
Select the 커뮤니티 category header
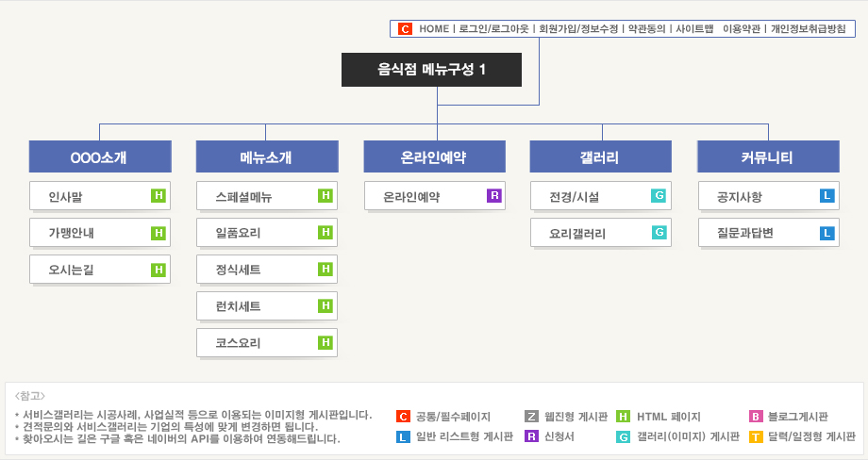(x=768, y=156)
